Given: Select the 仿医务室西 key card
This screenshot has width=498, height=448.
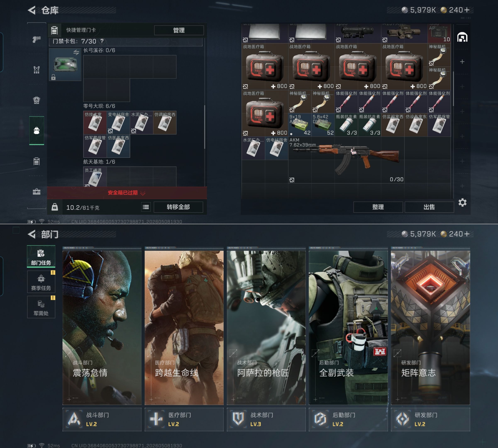Looking at the screenshot, I should coord(118,146).
